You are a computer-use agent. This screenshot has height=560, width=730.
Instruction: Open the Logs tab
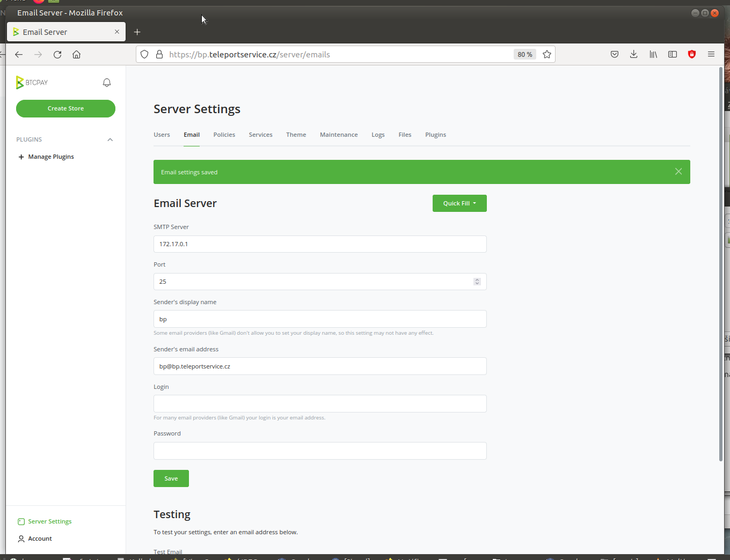tap(378, 135)
